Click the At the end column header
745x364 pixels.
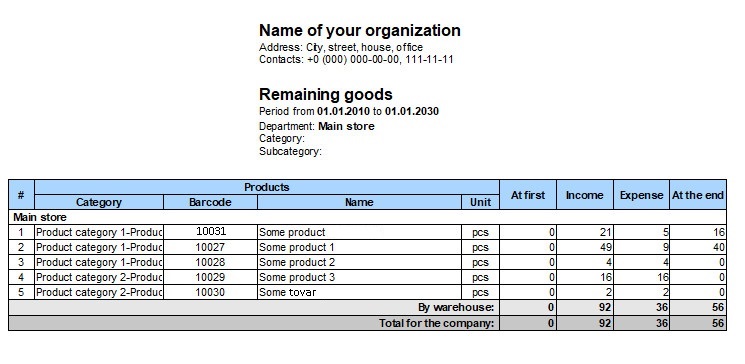point(698,195)
